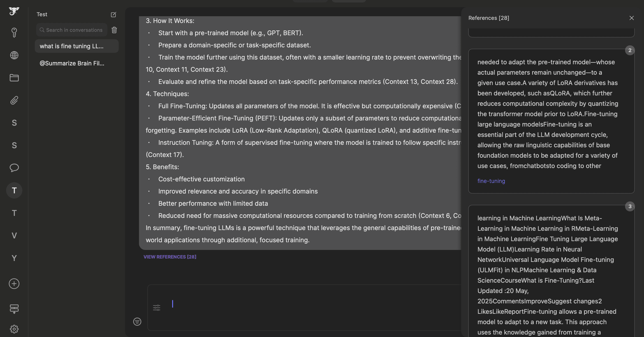Click the stacked download icon in sidebar
Viewport: 644px width, 337px height.
(14, 309)
